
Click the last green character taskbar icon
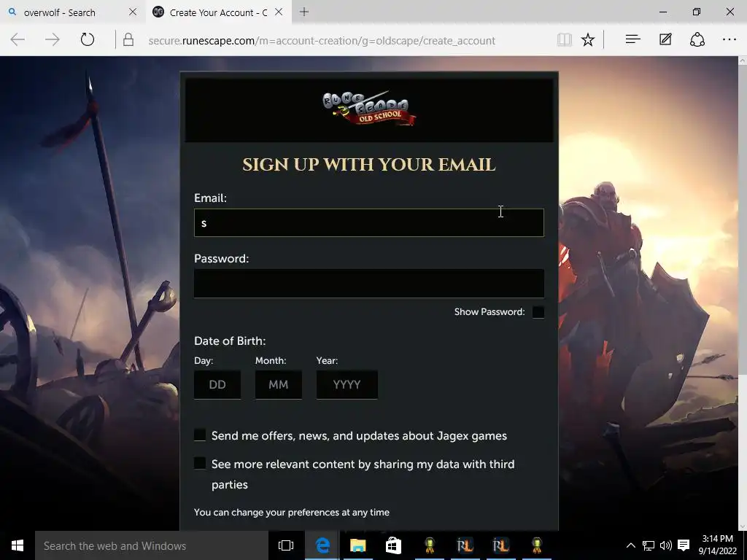537,545
